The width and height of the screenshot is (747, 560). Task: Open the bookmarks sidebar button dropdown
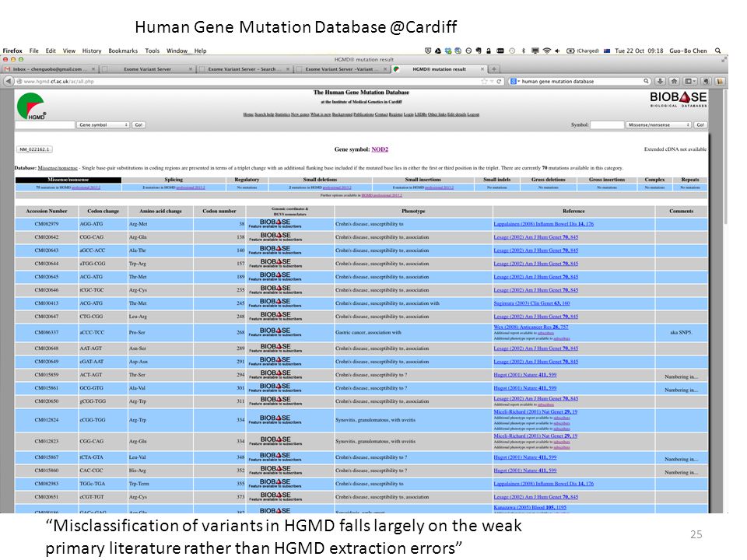689,82
